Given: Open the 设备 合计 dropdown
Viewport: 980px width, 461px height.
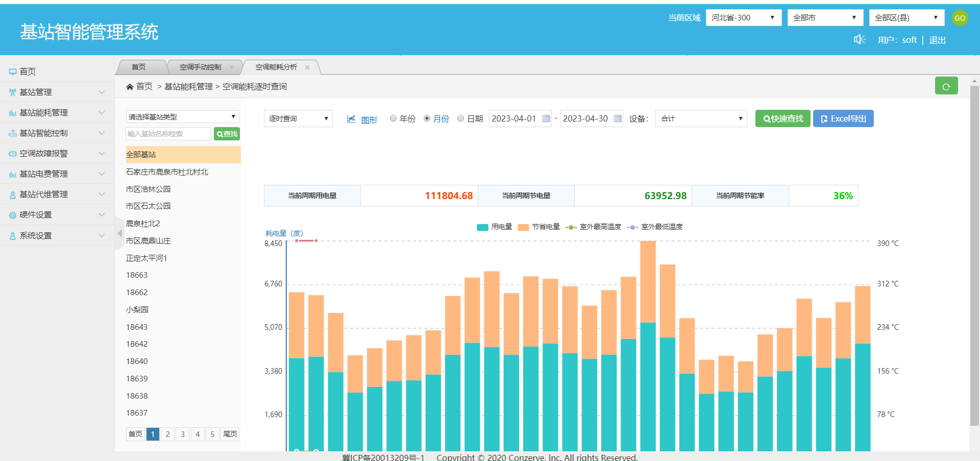Looking at the screenshot, I should (701, 118).
